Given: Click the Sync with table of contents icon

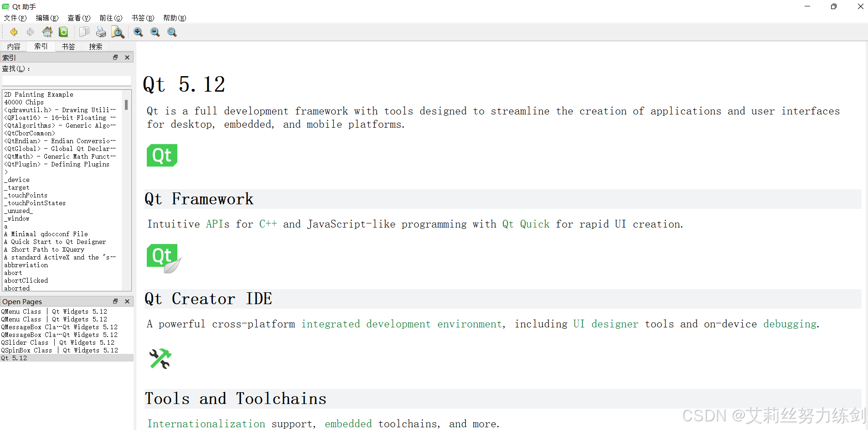Looking at the screenshot, I should pos(63,32).
